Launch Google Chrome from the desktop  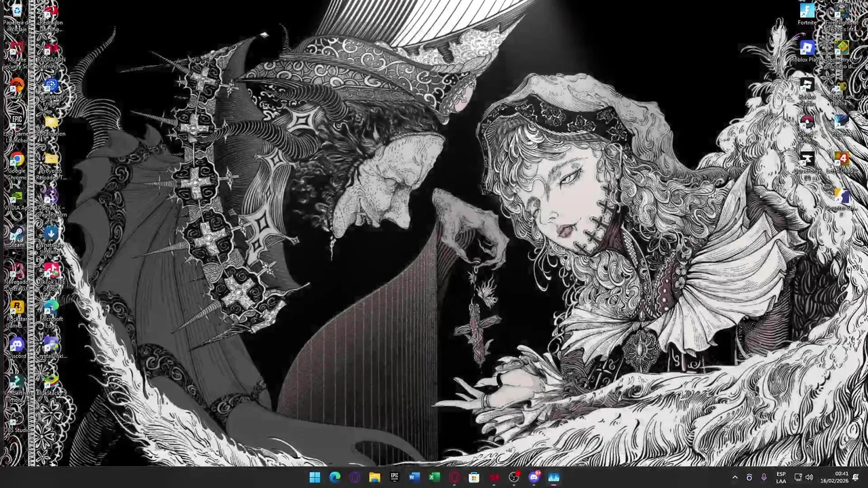17,166
